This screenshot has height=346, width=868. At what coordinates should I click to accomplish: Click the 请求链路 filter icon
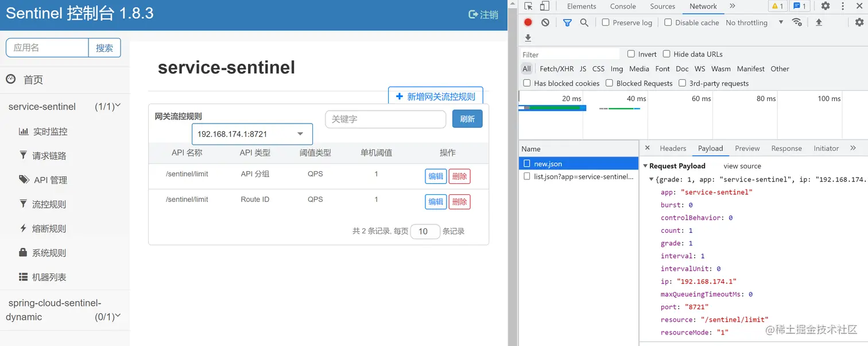pos(23,155)
